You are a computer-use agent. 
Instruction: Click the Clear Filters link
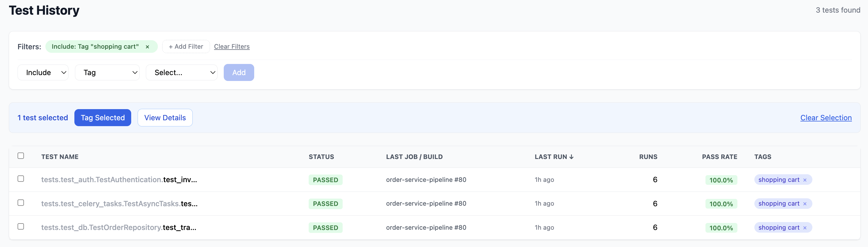point(231,47)
